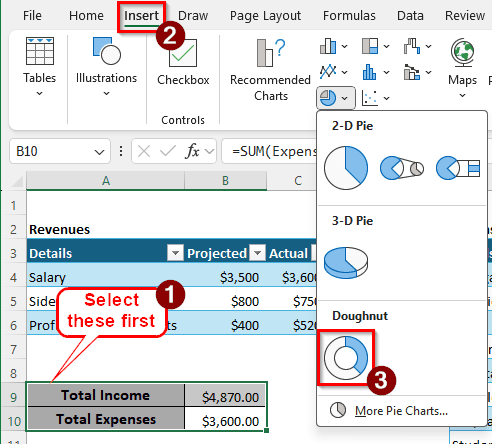
Task: Open the Insert ribbon tab
Action: click(141, 16)
